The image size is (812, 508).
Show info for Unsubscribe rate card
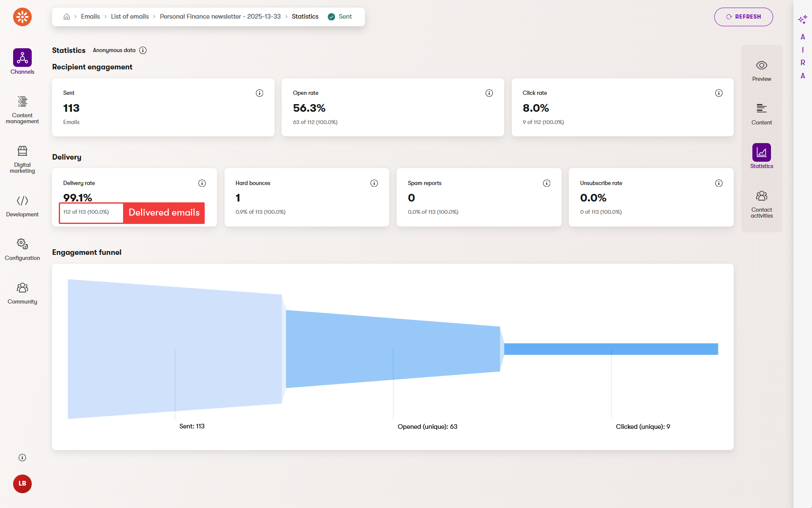[719, 183]
